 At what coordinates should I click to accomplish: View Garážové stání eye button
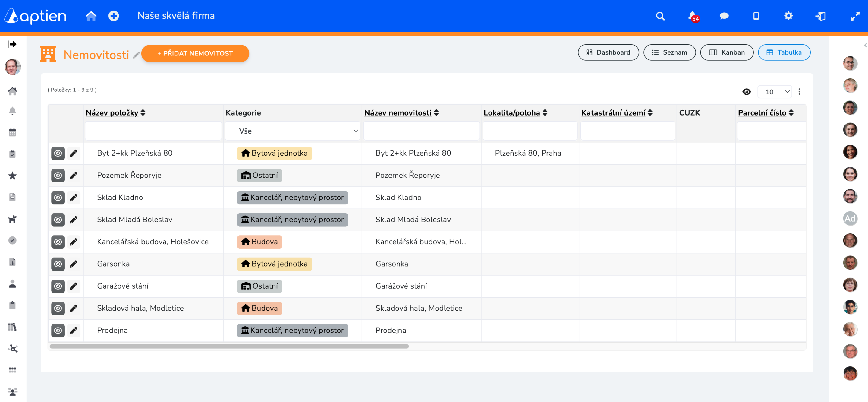(x=58, y=286)
